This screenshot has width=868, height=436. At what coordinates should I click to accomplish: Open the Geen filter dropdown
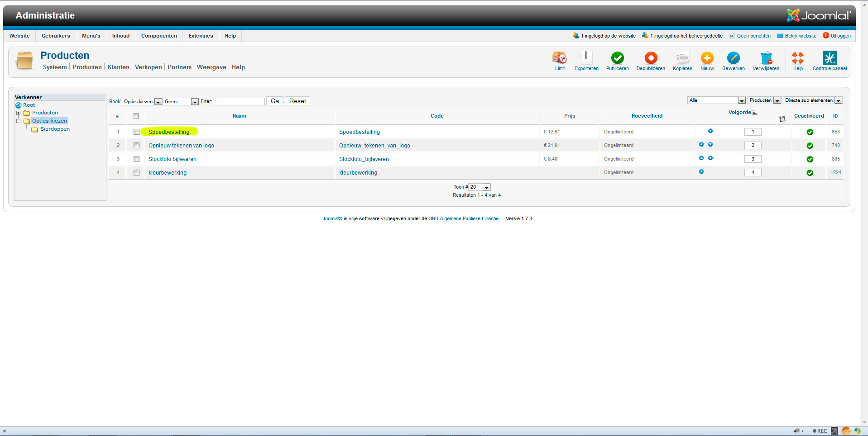181,102
